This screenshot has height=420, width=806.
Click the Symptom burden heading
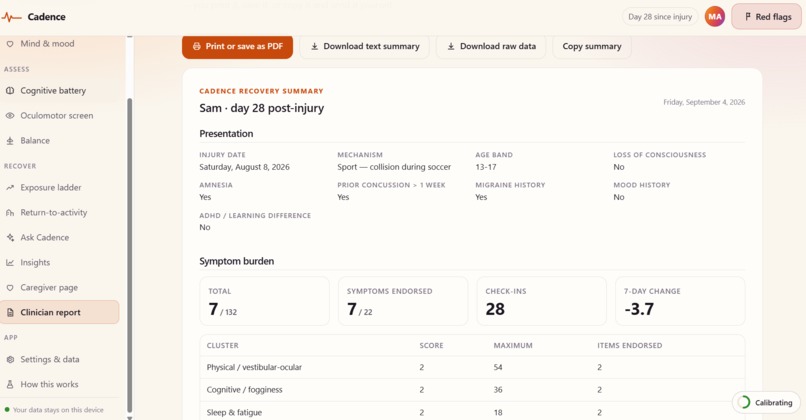pos(236,261)
